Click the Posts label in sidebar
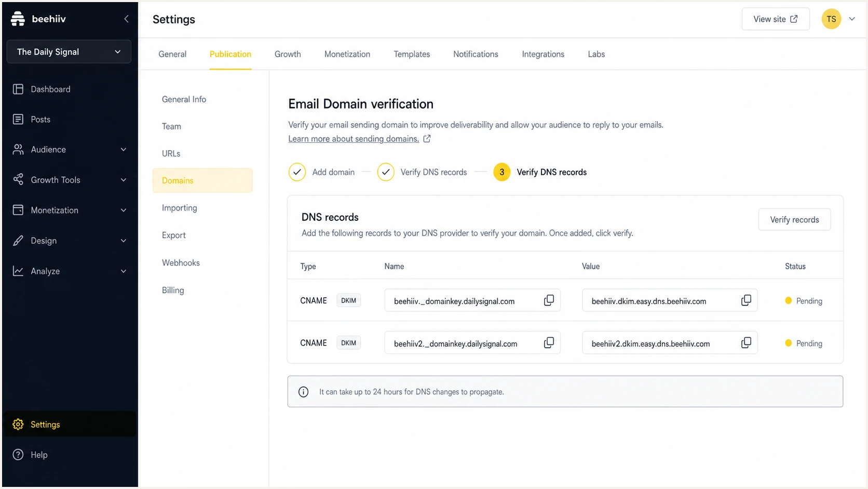 pyautogui.click(x=40, y=120)
